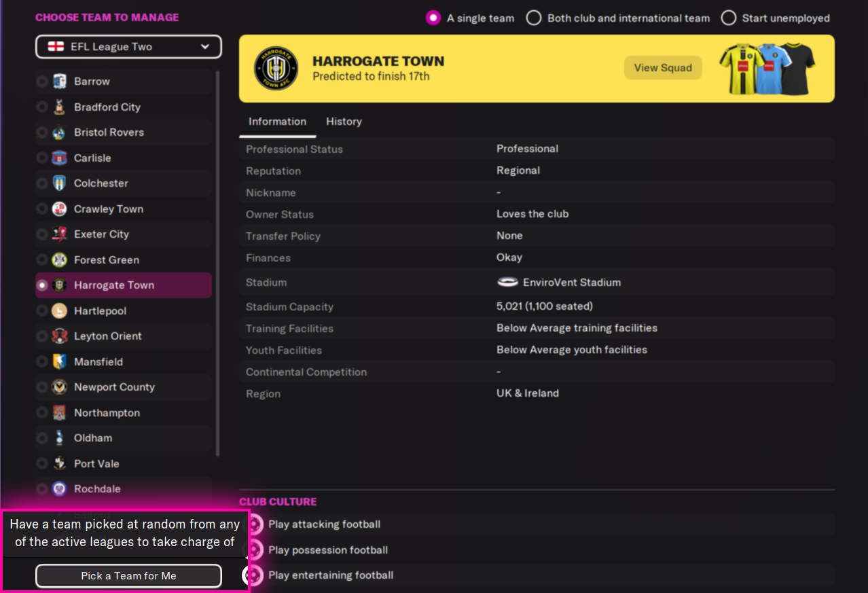Select the 'A single team' radio option
868x593 pixels.
tap(433, 18)
